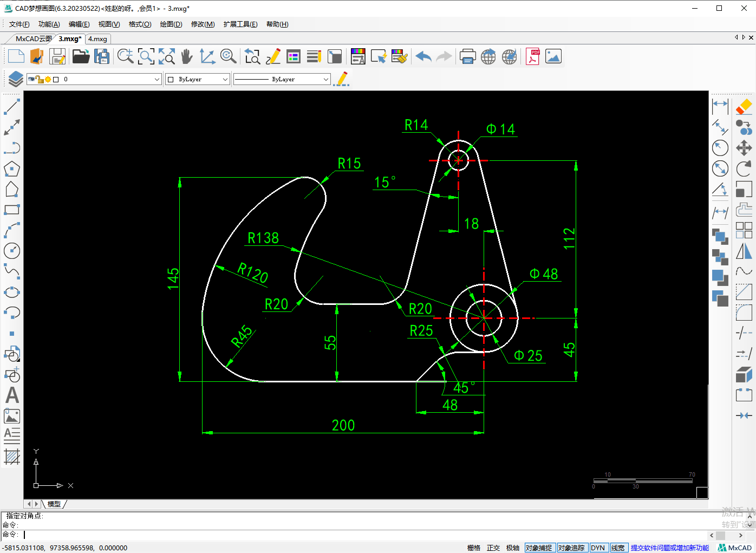Select the polygon tool

(12, 169)
